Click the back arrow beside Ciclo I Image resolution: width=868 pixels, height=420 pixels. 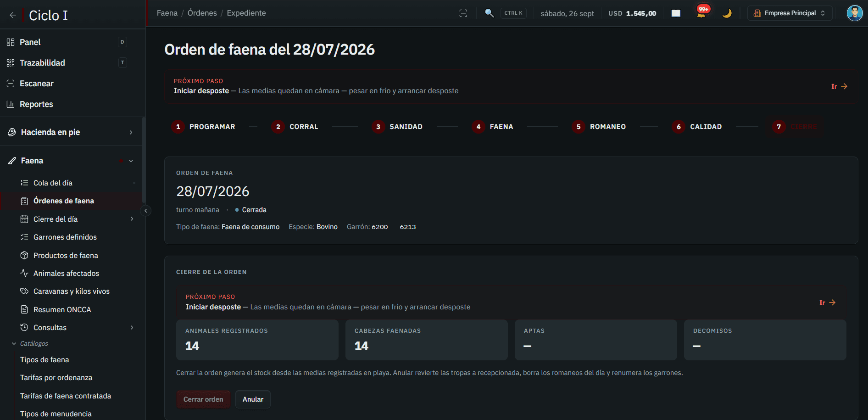(x=13, y=15)
